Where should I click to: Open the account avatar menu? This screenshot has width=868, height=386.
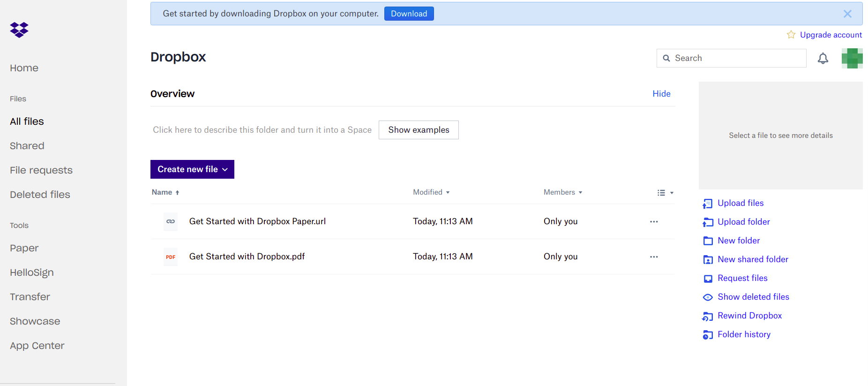pos(852,58)
